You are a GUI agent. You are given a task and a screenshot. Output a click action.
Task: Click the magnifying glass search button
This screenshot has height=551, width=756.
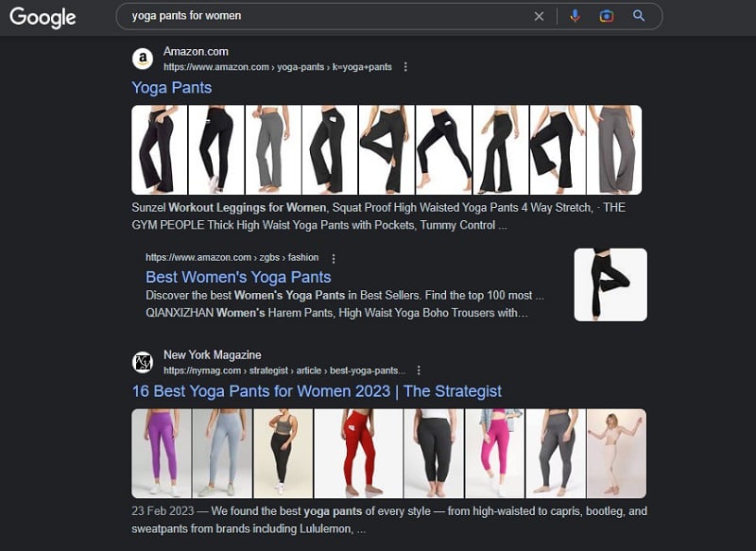[x=639, y=16]
